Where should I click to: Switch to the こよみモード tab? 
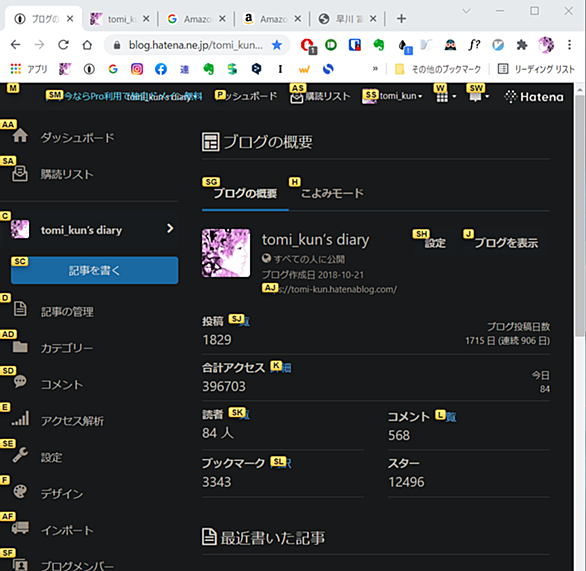click(x=332, y=193)
